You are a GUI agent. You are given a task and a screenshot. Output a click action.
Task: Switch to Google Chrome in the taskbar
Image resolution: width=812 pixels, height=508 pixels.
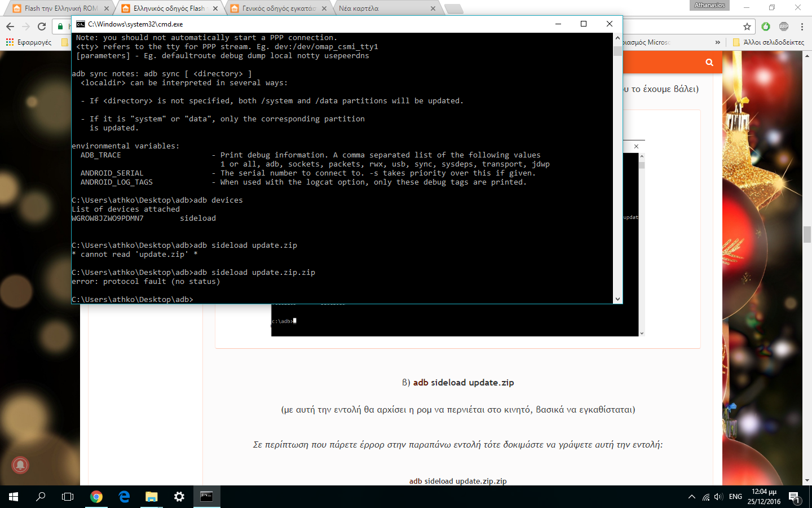click(96, 497)
